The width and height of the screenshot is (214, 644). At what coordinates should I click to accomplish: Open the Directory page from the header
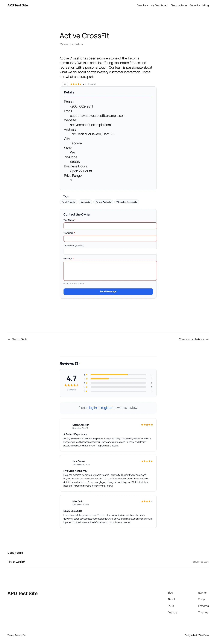click(142, 5)
